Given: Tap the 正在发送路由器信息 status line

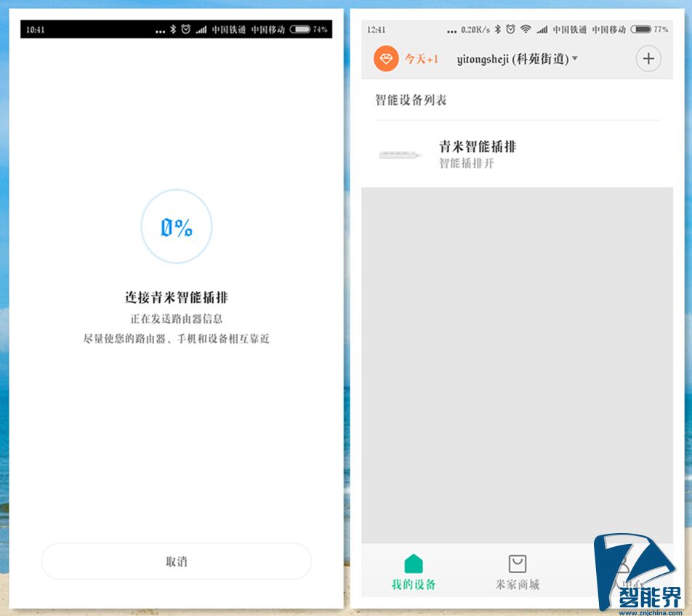Looking at the screenshot, I should pyautogui.click(x=177, y=319).
